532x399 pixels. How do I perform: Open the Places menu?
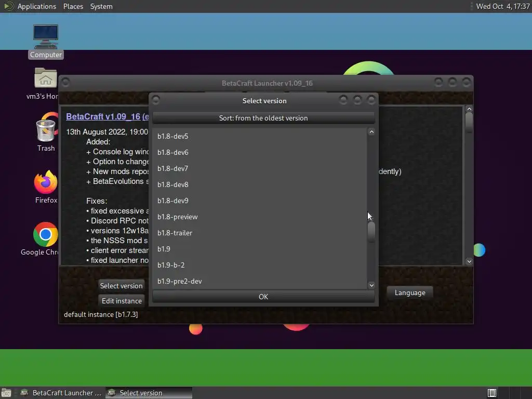pyautogui.click(x=73, y=6)
